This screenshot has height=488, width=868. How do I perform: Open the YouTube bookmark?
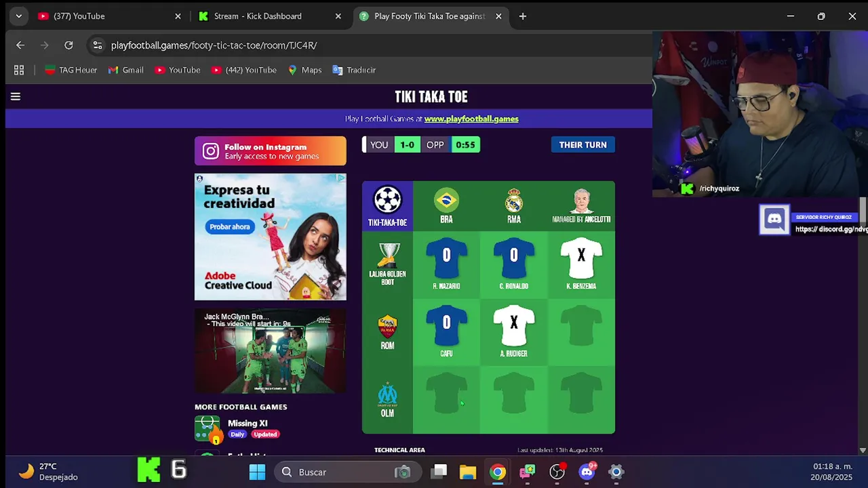(177, 70)
